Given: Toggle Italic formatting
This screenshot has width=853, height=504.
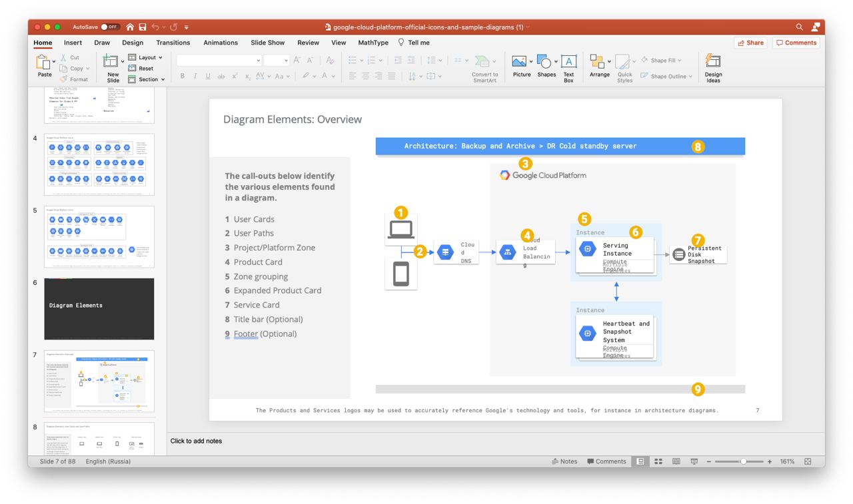Looking at the screenshot, I should click(x=195, y=77).
